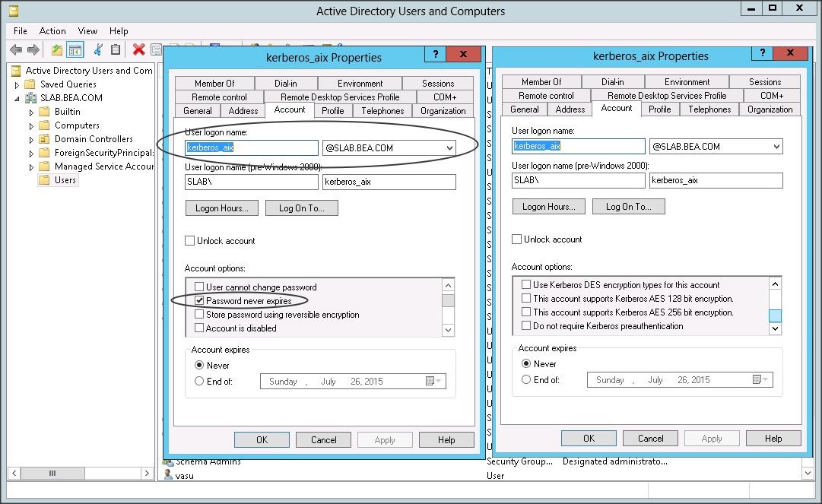
Task: Click Cancel button in right properties dialog
Action: 650,438
